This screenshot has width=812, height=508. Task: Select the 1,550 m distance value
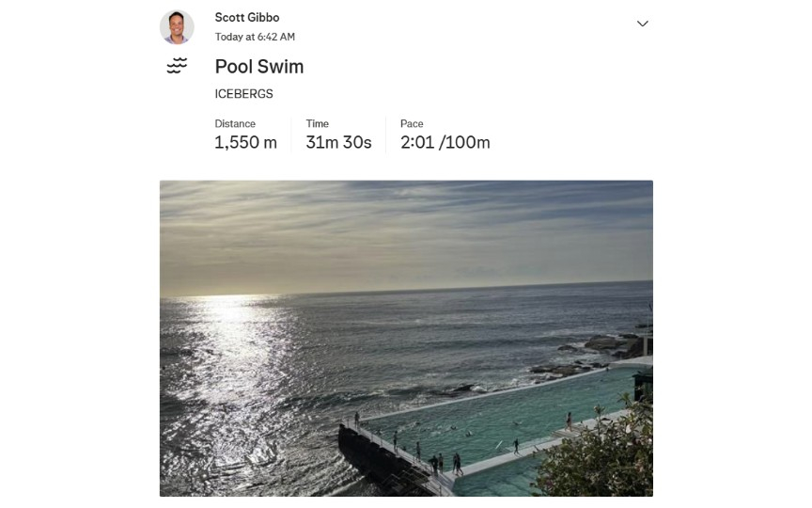(246, 143)
